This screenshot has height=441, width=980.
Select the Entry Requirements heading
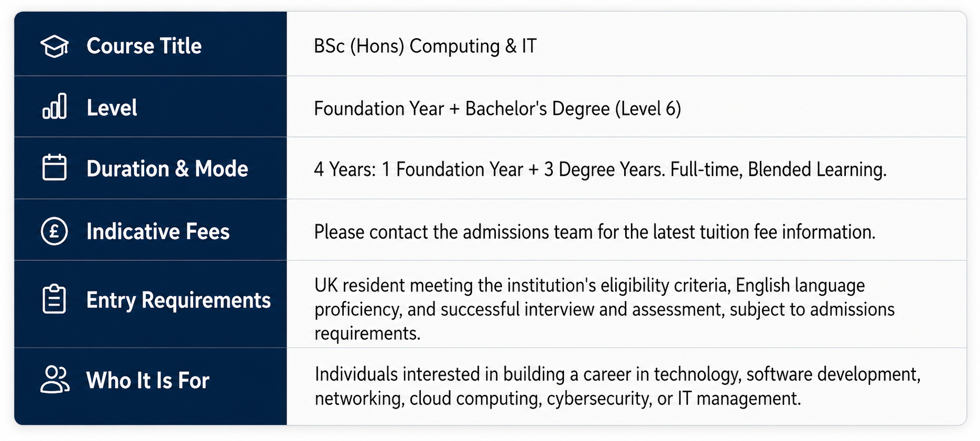(x=178, y=300)
